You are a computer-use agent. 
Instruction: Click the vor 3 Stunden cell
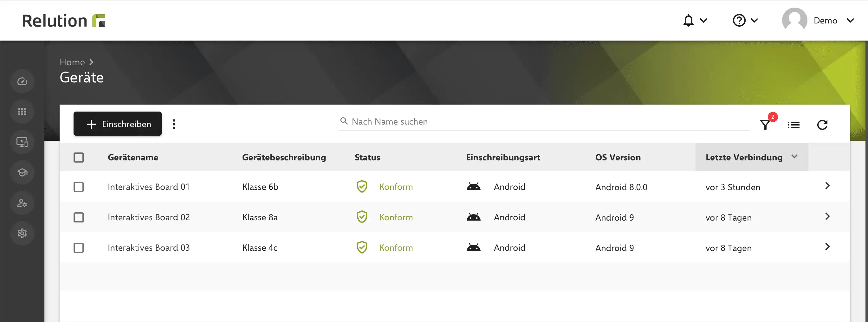pyautogui.click(x=733, y=187)
